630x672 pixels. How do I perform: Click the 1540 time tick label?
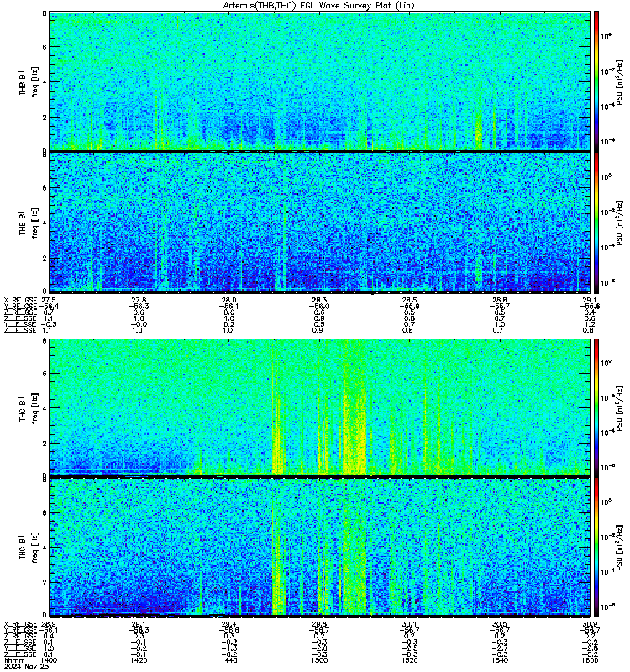pos(499,660)
